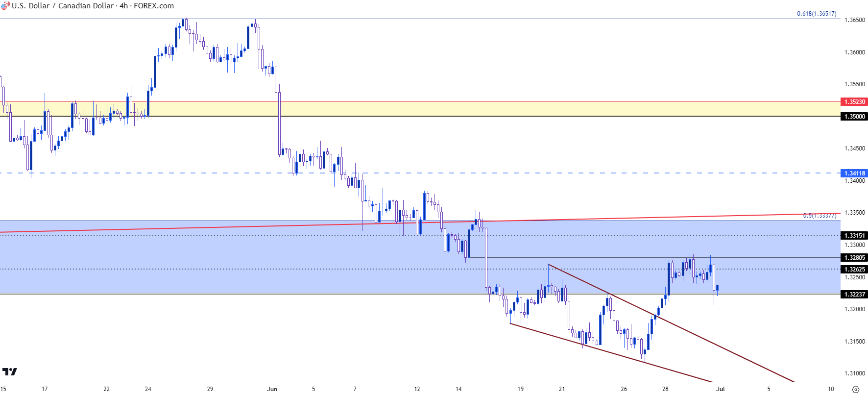
Task: Click the US flag symbol icon
Action: (x=5, y=6)
